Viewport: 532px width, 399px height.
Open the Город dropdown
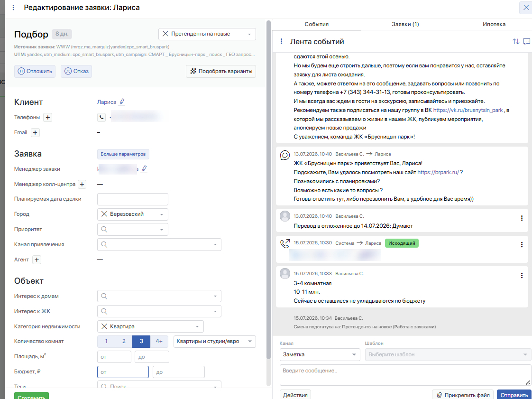(x=162, y=214)
